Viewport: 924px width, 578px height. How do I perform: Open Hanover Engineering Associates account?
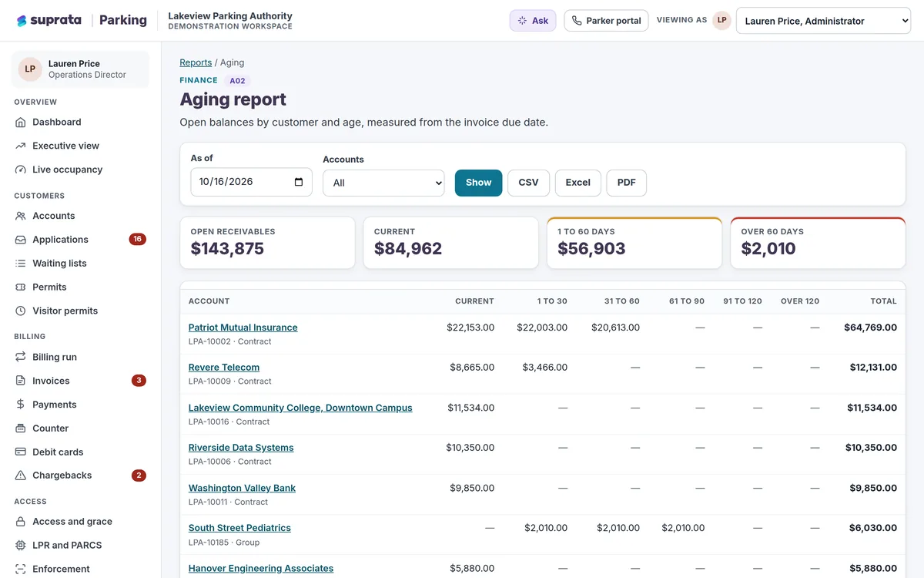tap(261, 568)
